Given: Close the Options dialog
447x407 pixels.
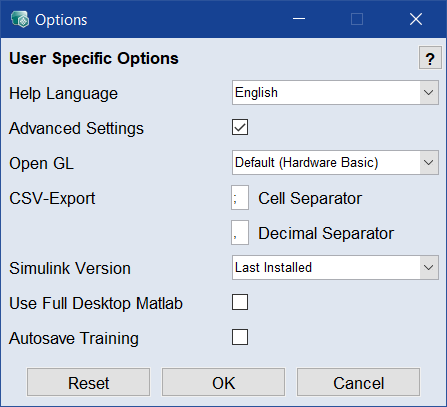Looking at the screenshot, I should (x=416, y=19).
